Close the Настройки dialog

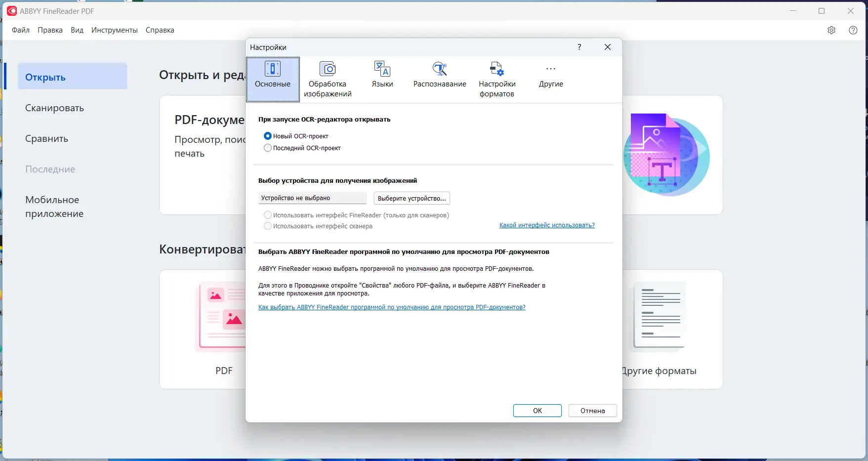(608, 47)
